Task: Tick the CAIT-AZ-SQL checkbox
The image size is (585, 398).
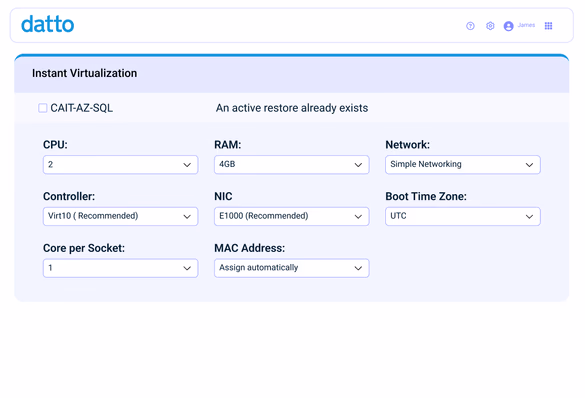Action: click(43, 108)
